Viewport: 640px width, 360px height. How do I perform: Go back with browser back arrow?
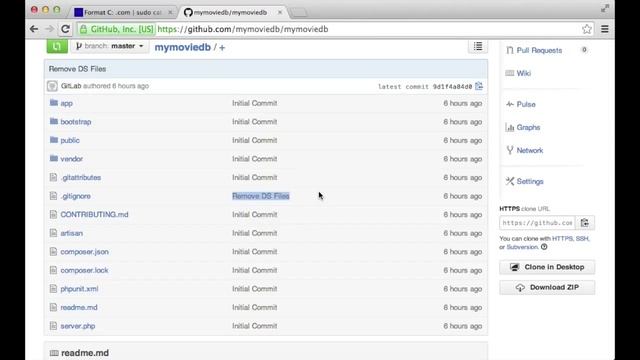pyautogui.click(x=34, y=29)
